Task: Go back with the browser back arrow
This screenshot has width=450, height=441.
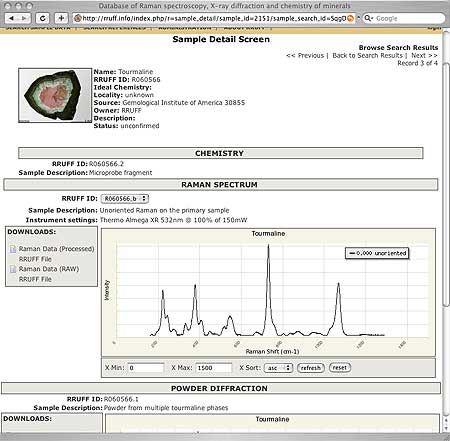Action: click(x=12, y=18)
